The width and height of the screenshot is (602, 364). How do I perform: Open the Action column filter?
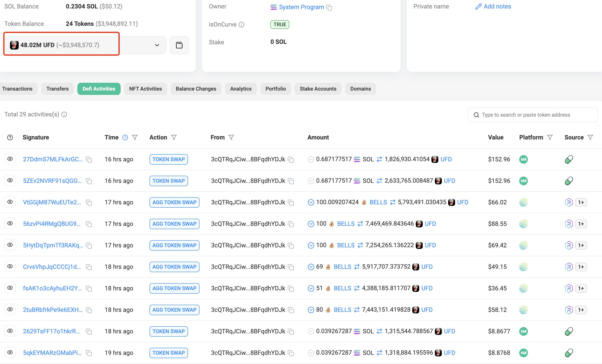coord(174,137)
